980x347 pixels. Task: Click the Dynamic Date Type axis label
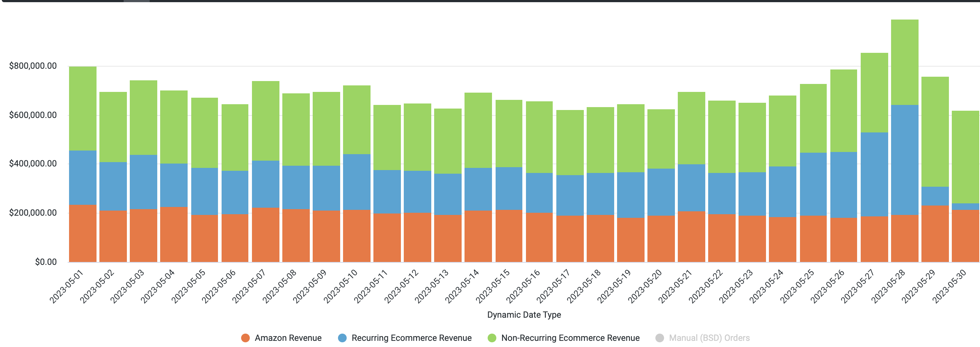tap(524, 315)
